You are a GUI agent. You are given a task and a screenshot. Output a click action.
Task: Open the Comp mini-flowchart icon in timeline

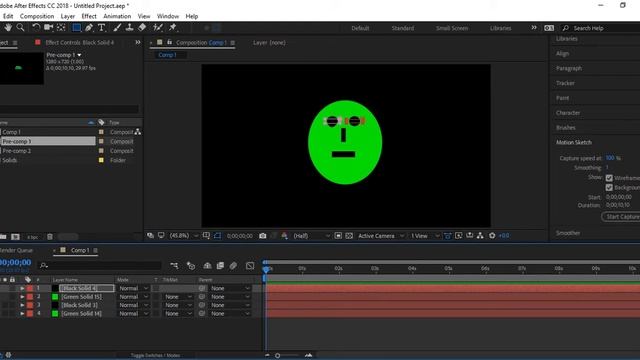pos(174,266)
